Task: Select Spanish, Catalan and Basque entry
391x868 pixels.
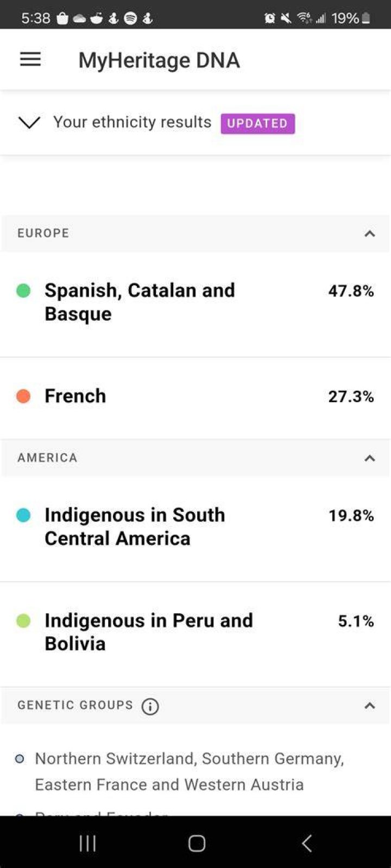Action: (x=195, y=302)
